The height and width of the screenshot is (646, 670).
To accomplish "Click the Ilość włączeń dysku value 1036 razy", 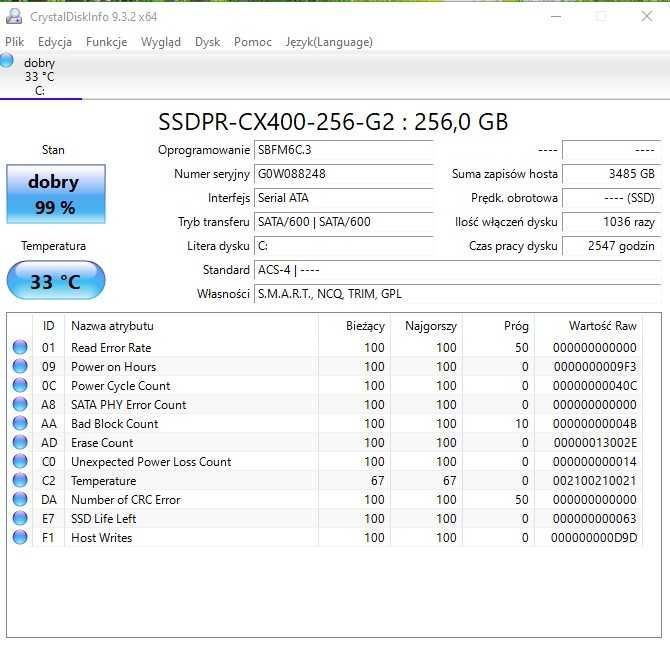I will (x=611, y=222).
